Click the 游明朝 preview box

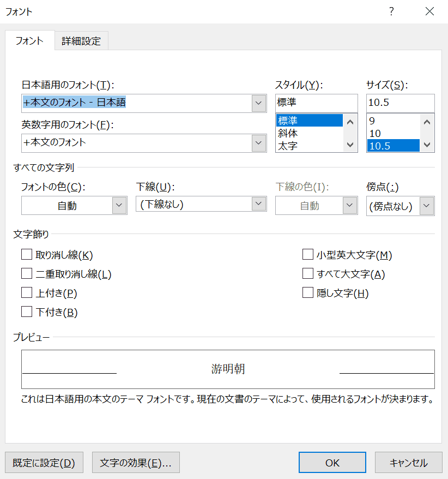228,369
